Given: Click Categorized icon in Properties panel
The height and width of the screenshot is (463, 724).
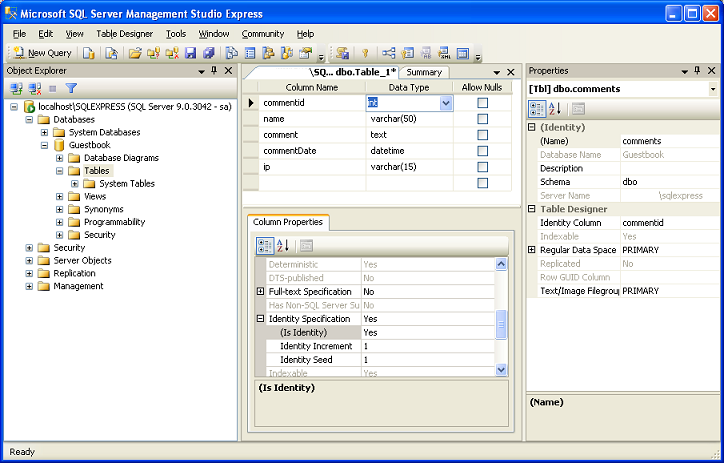Looking at the screenshot, I should [x=537, y=109].
